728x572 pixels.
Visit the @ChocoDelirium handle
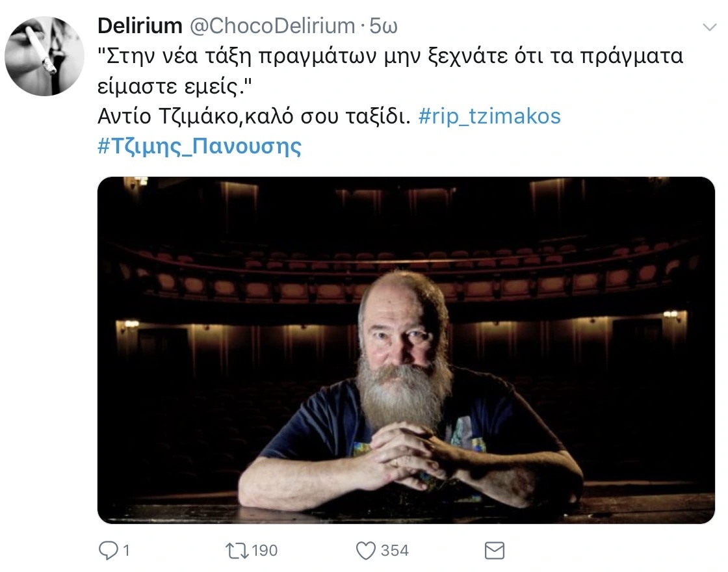272,26
